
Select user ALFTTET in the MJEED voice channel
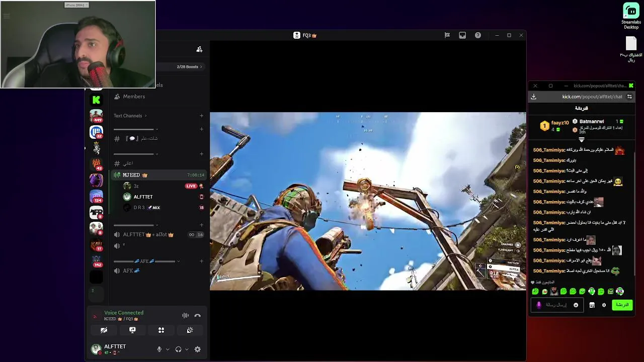tap(164, 197)
